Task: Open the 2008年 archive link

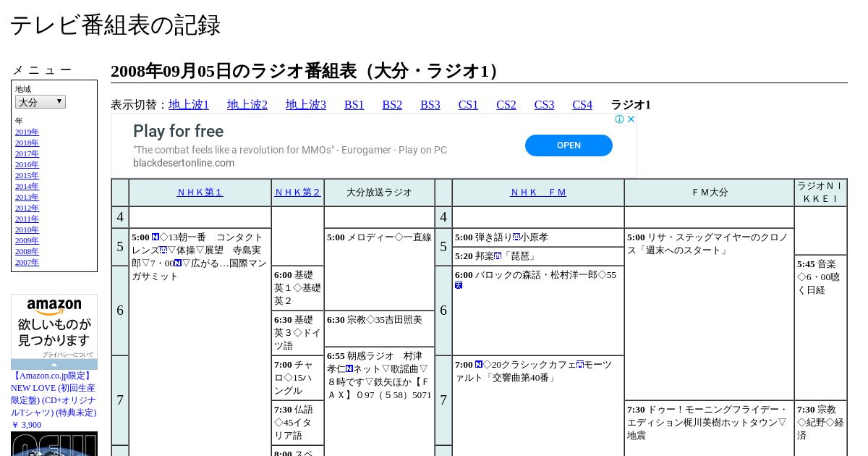Action: [x=27, y=252]
